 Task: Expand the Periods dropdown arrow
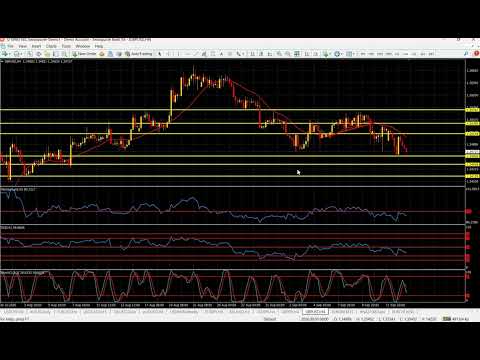pyautogui.click(x=342, y=54)
